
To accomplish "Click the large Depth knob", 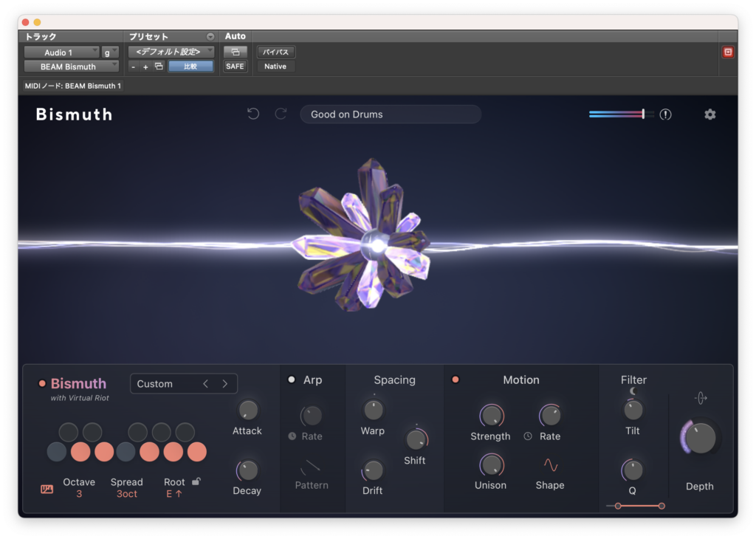I will pyautogui.click(x=701, y=438).
